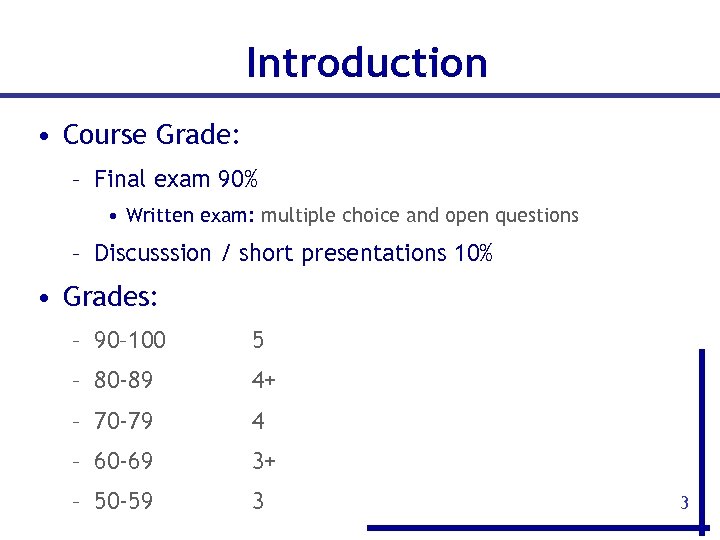The height and width of the screenshot is (540, 720).
Task: Select the "4+" grade value
Action: tap(264, 381)
